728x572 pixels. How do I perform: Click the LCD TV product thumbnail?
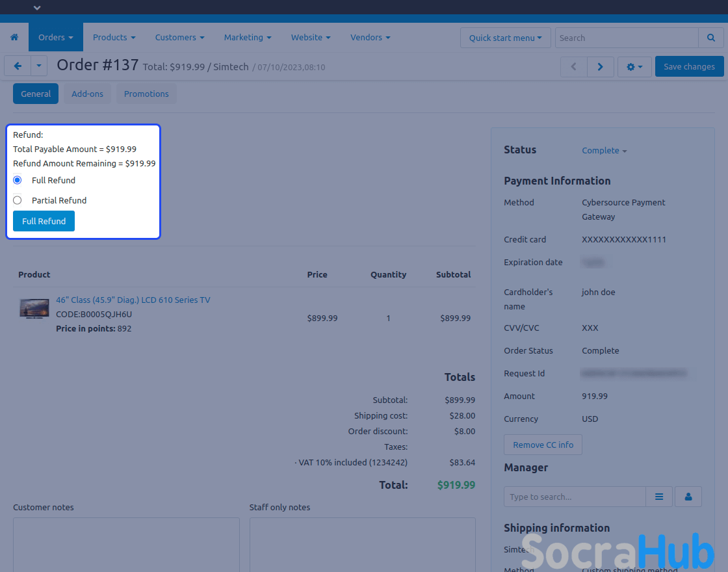pos(34,309)
